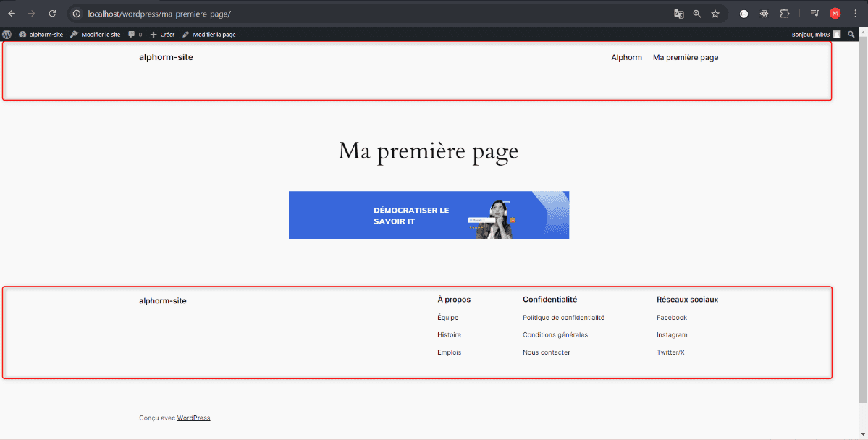868x440 pixels.
Task: Open the Chrome three-dot menu
Action: click(855, 14)
